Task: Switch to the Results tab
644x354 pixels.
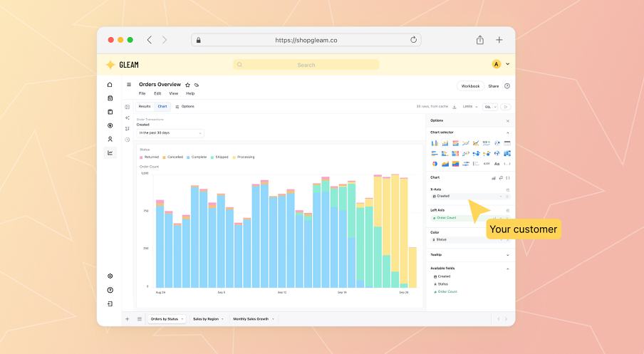Action: (145, 106)
